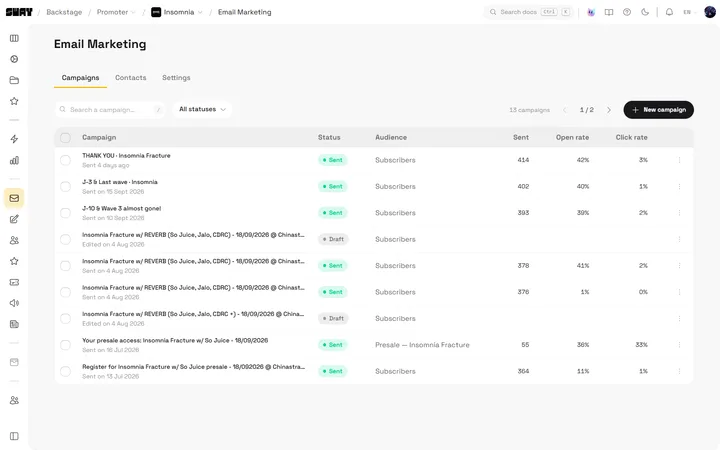Open J-3 & Last wave · Insomnia campaign
The width and height of the screenshot is (720, 450).
click(x=120, y=182)
